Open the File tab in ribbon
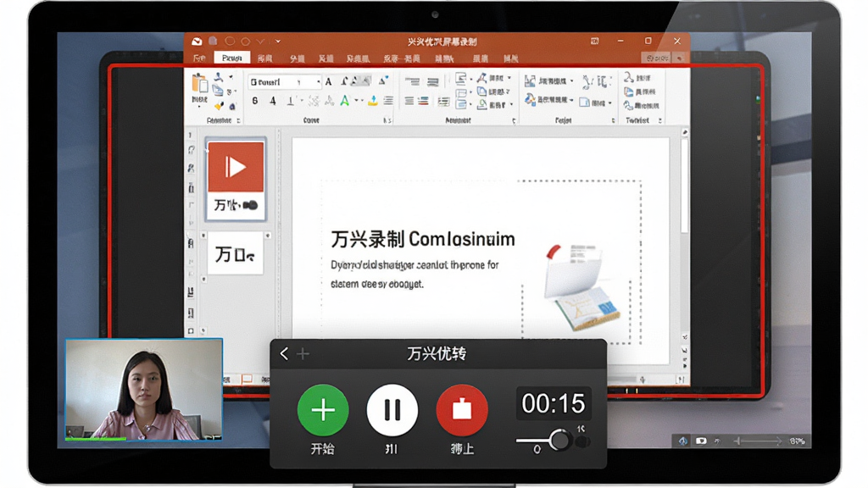The height and width of the screenshot is (488, 868). click(199, 58)
